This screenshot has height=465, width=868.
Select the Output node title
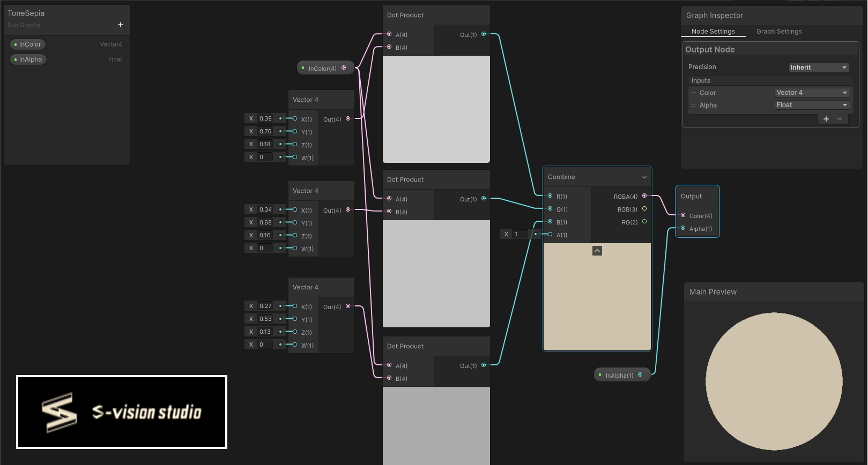[691, 196]
